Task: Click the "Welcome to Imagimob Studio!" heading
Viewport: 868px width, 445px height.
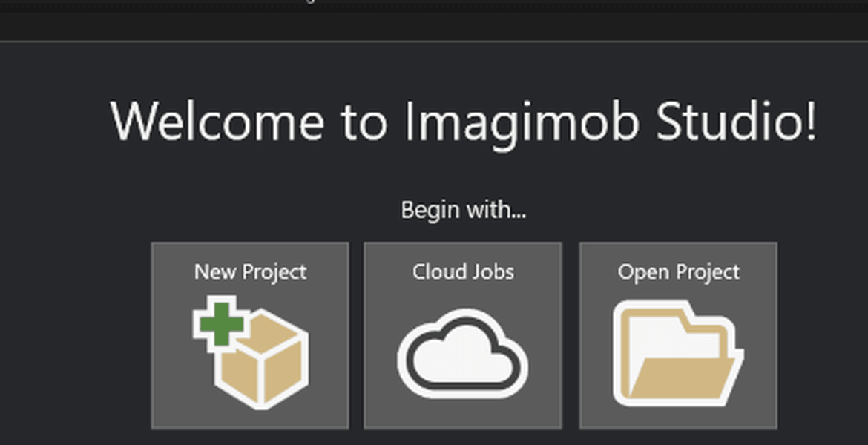Action: pyautogui.click(x=464, y=122)
